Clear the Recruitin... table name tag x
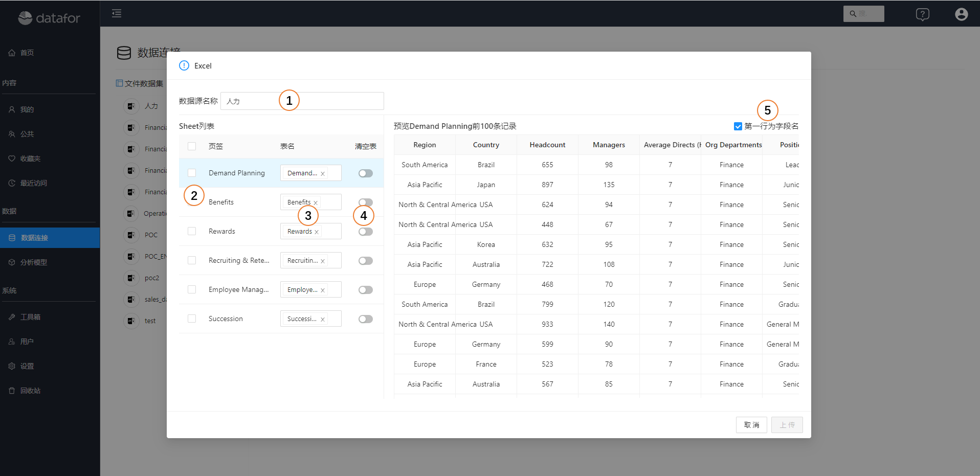 pos(323,261)
